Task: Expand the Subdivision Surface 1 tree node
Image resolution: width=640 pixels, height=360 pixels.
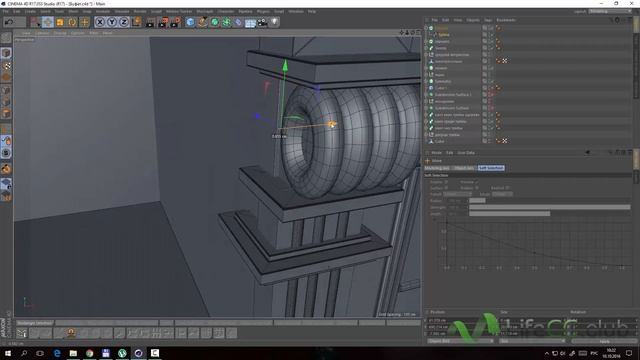Action: coord(426,95)
